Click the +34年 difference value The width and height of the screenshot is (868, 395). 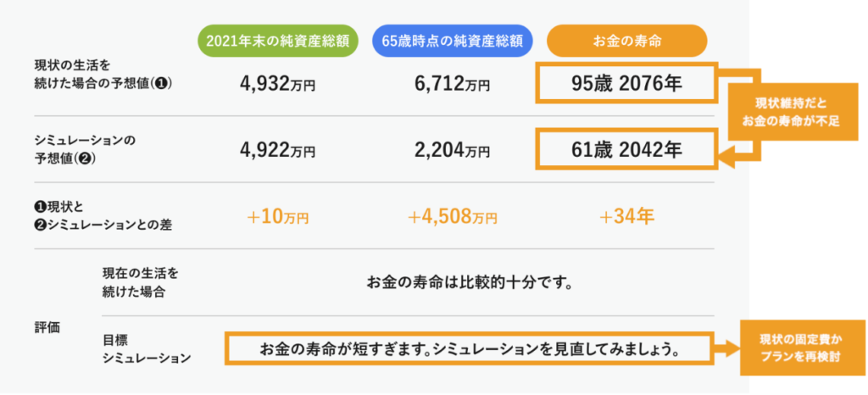pos(626,216)
